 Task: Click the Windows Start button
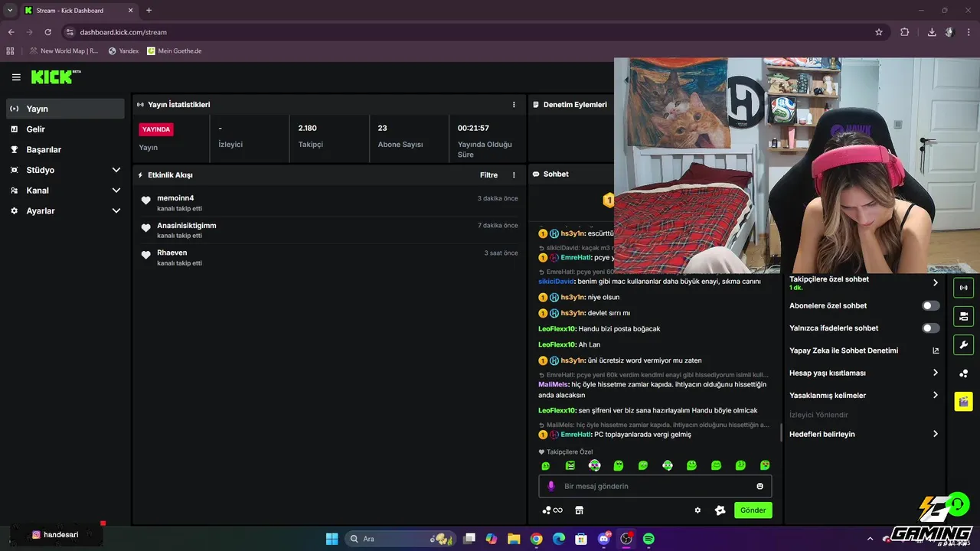coord(332,539)
